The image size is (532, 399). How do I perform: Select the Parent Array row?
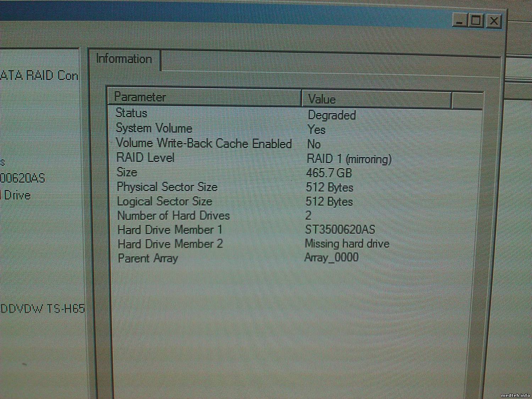tap(148, 258)
